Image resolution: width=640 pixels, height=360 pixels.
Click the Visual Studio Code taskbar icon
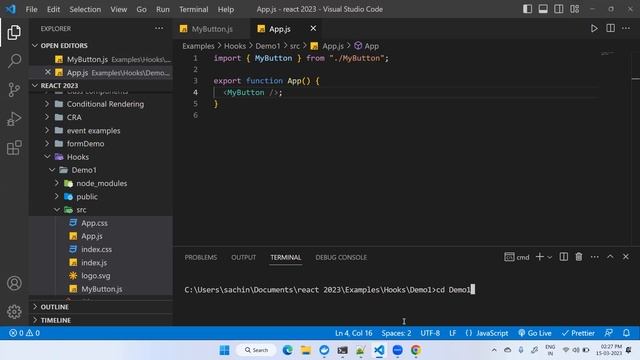click(x=379, y=350)
